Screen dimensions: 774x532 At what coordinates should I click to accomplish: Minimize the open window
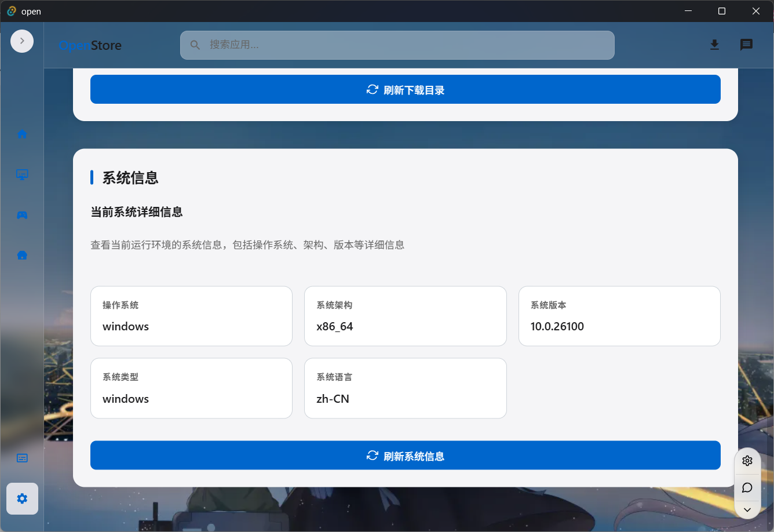coord(688,11)
